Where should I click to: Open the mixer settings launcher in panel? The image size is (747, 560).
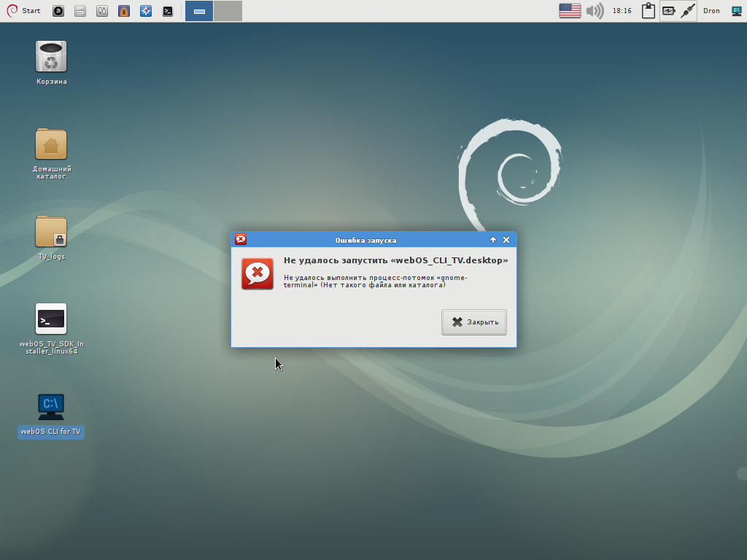coord(102,11)
